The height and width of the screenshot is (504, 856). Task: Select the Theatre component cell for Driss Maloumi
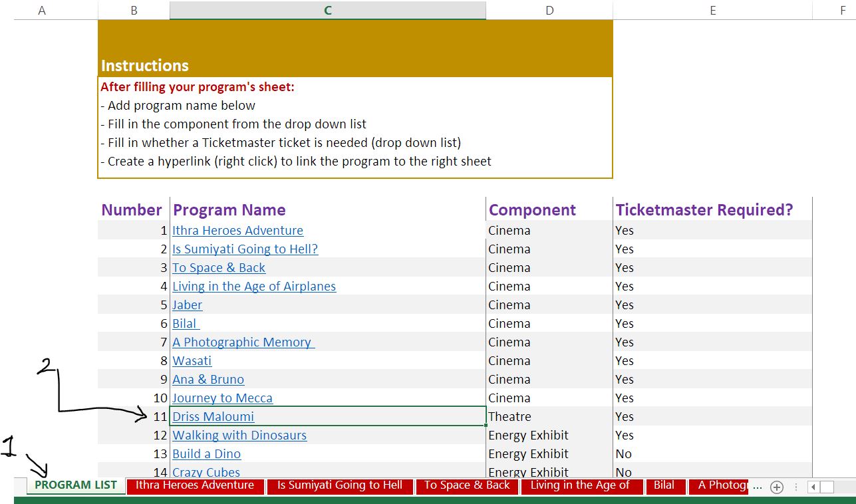(549, 417)
